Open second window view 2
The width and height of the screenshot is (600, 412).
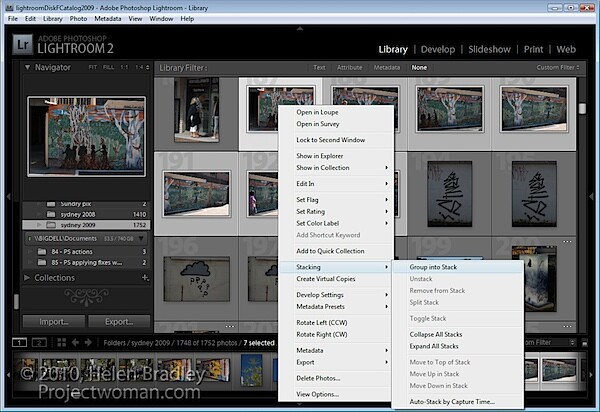coord(39,342)
